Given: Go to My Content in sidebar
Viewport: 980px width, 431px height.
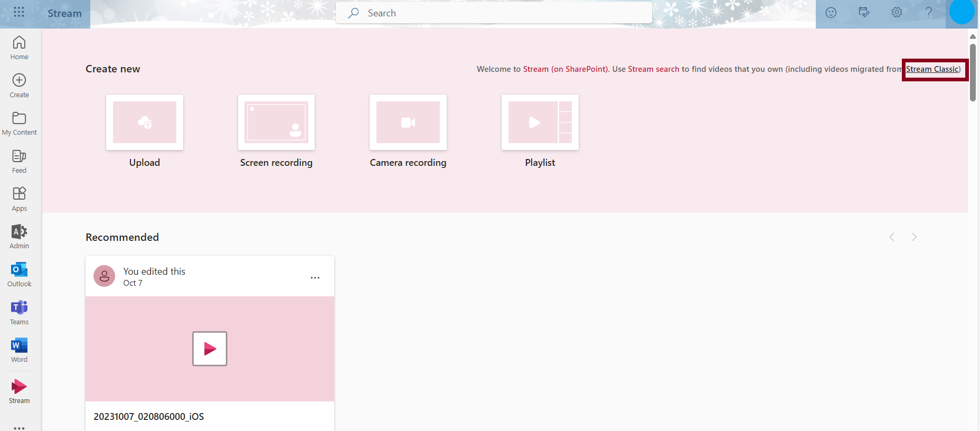Looking at the screenshot, I should 20,124.
